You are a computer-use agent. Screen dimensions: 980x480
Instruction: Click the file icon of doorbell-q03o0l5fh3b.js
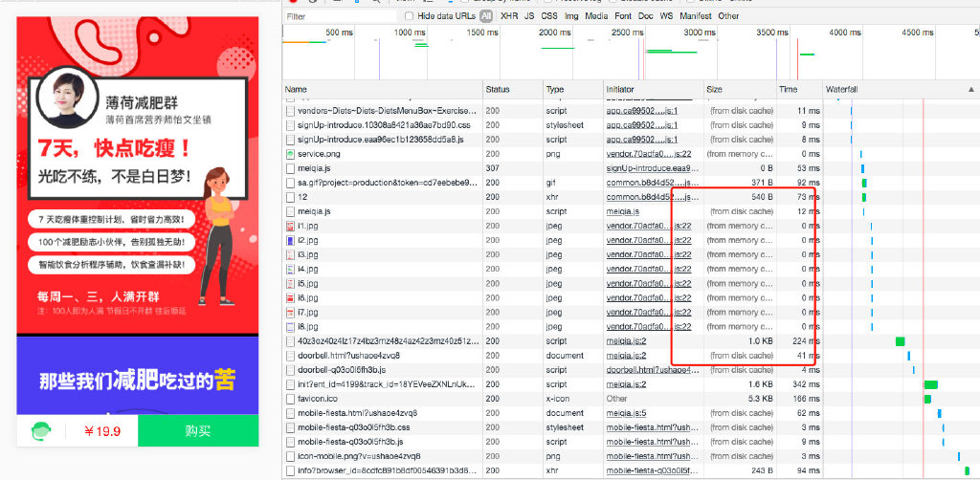290,369
